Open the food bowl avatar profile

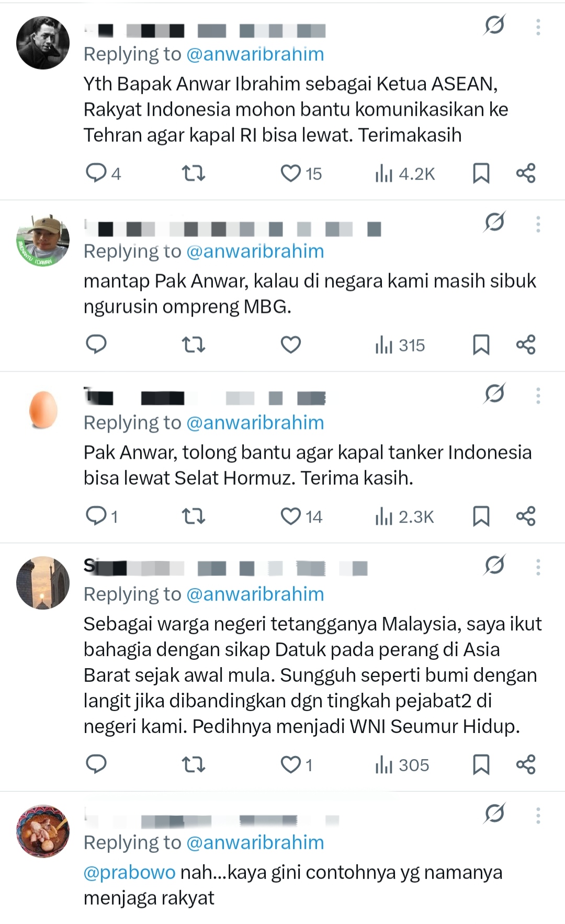click(43, 831)
